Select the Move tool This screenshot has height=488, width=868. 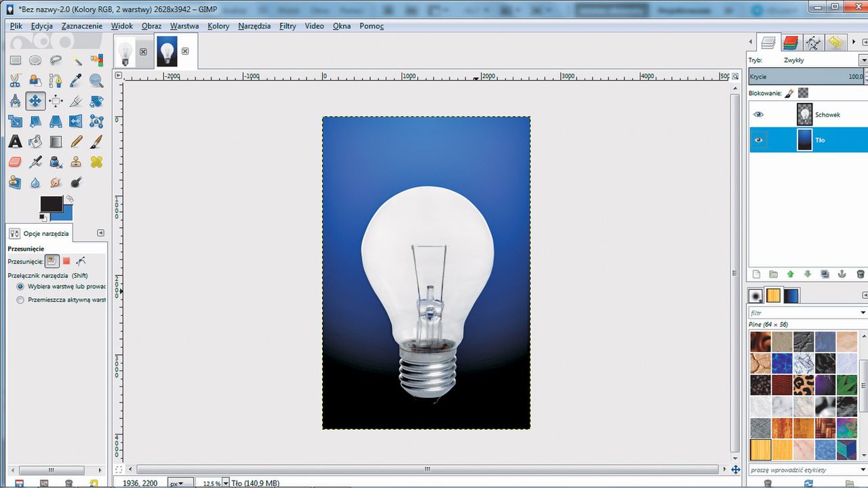(35, 102)
